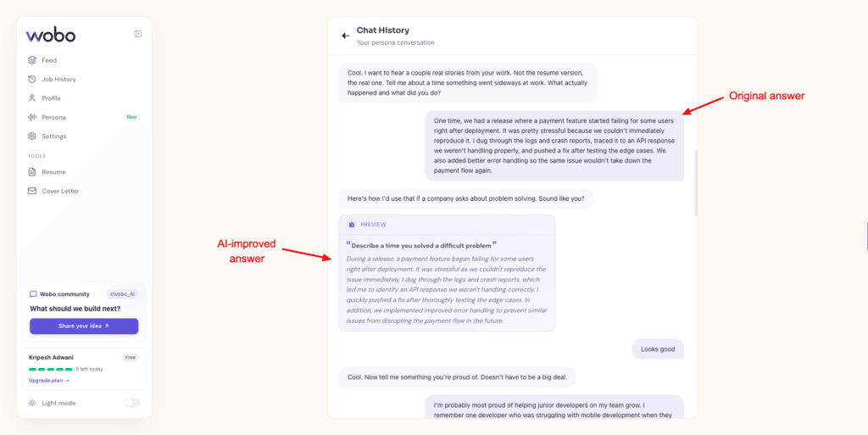868x435 pixels.
Task: Click the green usage progress bar
Action: click(50, 369)
